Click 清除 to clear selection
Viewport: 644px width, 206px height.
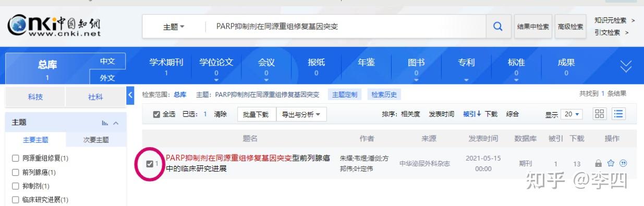[x=221, y=114]
